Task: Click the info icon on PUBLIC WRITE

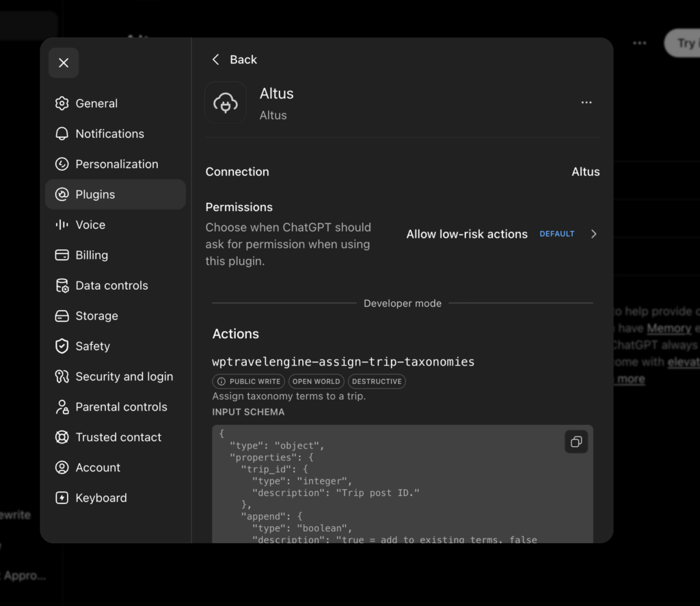Action: point(221,381)
